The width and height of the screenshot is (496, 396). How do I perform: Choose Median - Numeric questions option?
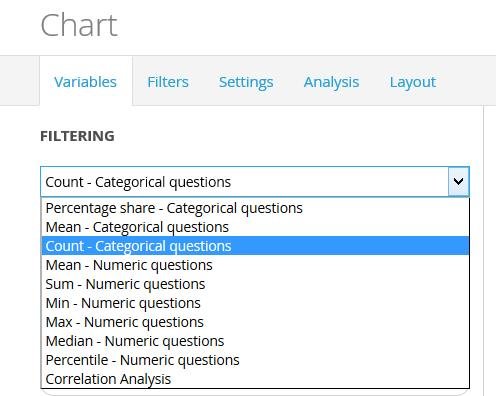point(255,341)
